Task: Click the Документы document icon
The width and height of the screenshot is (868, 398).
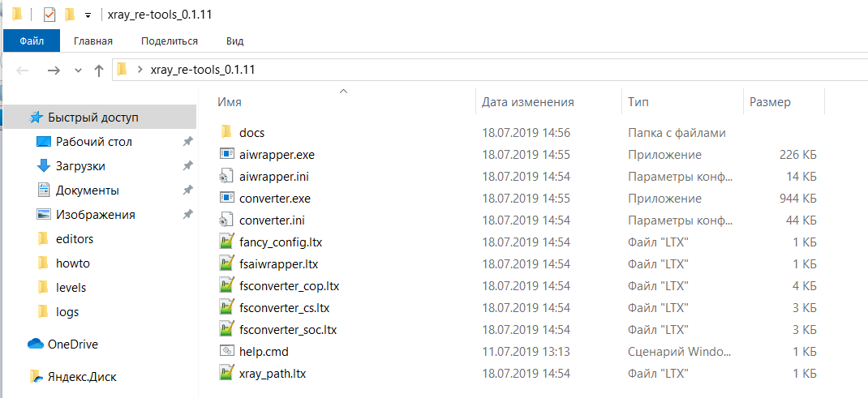Action: 43,190
